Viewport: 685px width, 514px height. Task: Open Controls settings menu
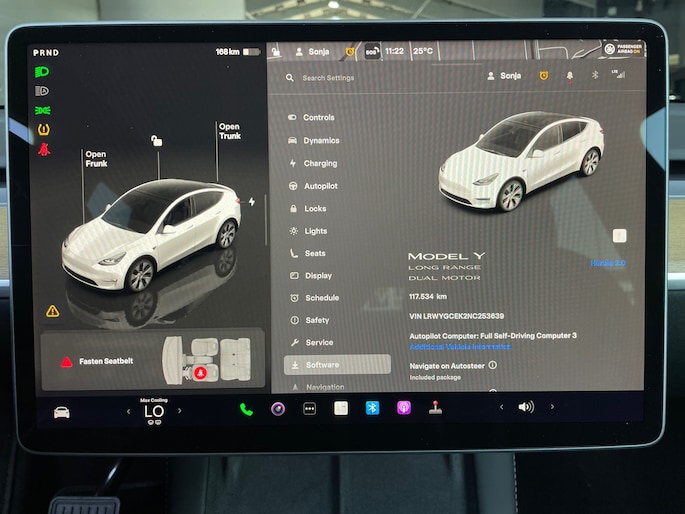click(311, 117)
